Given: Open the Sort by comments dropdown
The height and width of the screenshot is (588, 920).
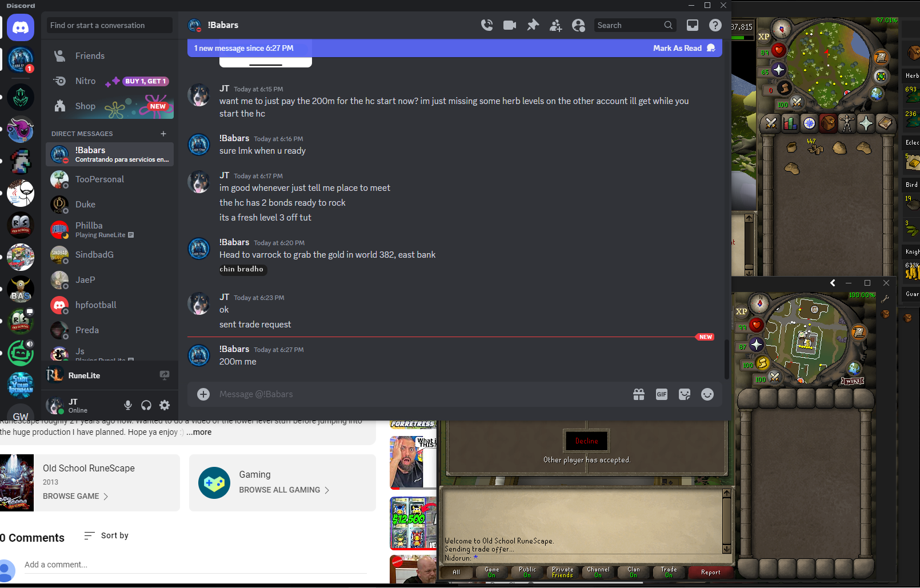Looking at the screenshot, I should [106, 535].
